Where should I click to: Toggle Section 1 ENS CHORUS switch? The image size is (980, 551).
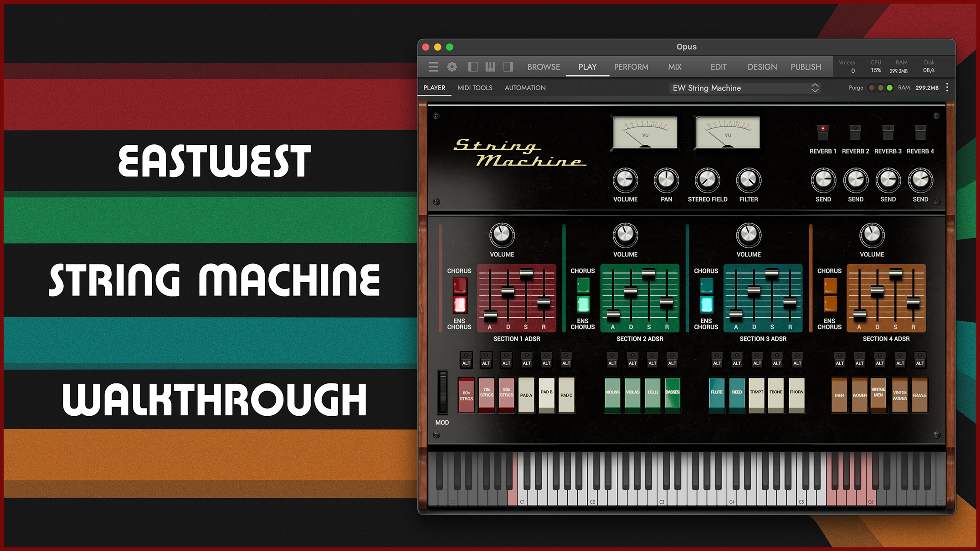(460, 304)
